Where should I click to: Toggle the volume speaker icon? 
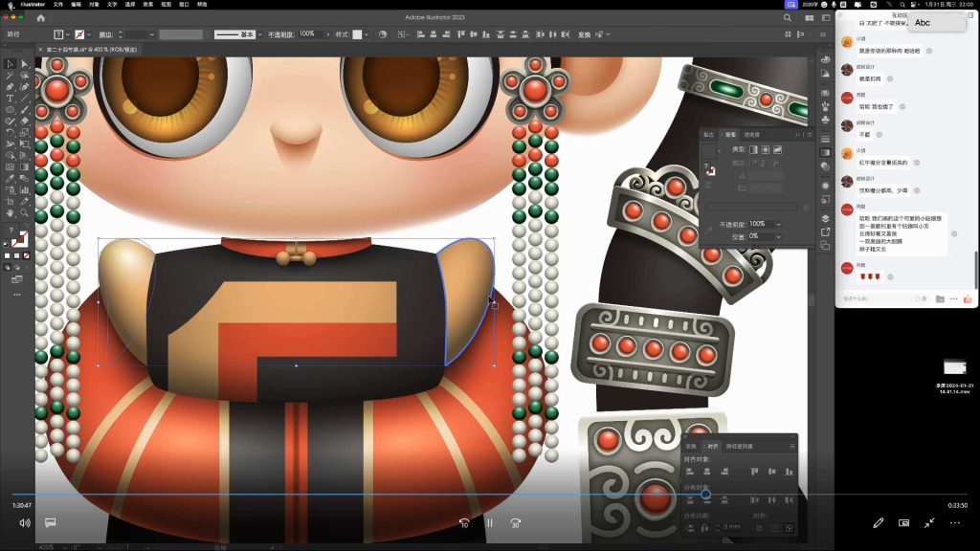coord(25,523)
